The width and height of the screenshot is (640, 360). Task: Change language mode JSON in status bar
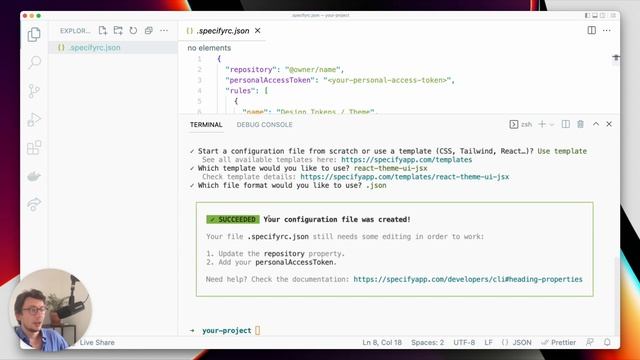coord(517,342)
